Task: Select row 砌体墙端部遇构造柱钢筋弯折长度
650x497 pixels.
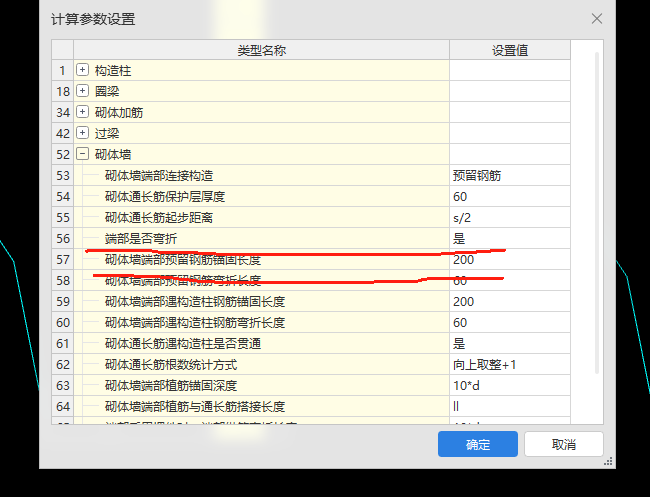Action: [x=262, y=322]
